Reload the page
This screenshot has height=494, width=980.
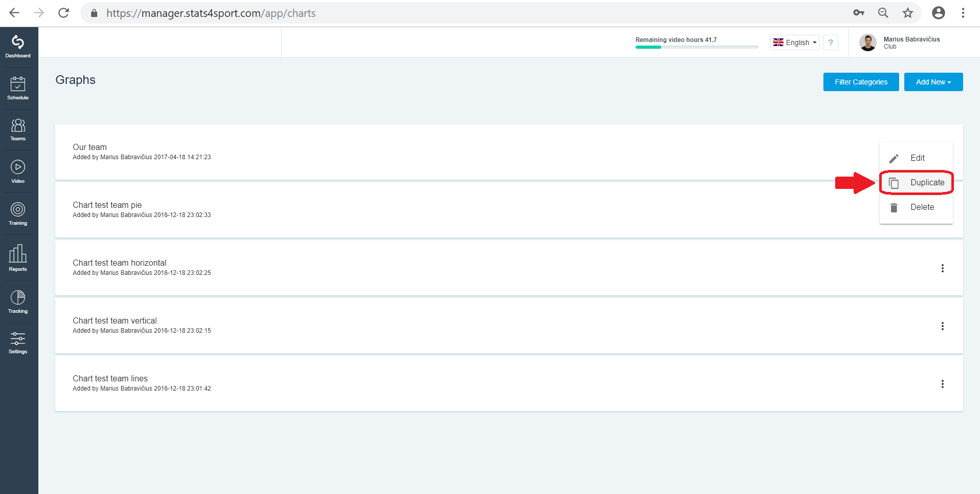[63, 13]
